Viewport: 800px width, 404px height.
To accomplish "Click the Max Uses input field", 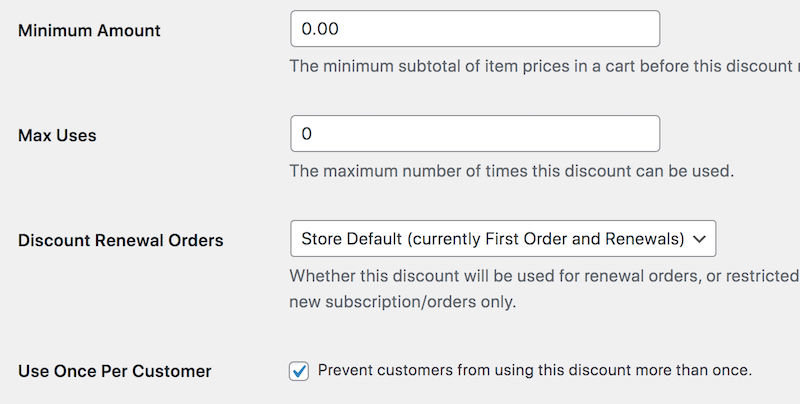I will [x=474, y=134].
